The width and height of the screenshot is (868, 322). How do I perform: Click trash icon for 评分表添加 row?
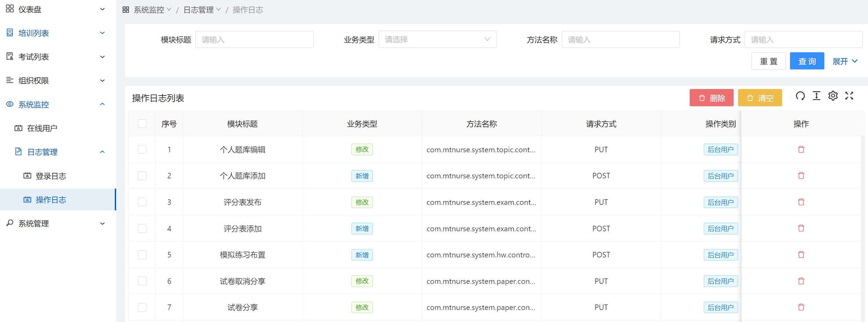click(801, 229)
